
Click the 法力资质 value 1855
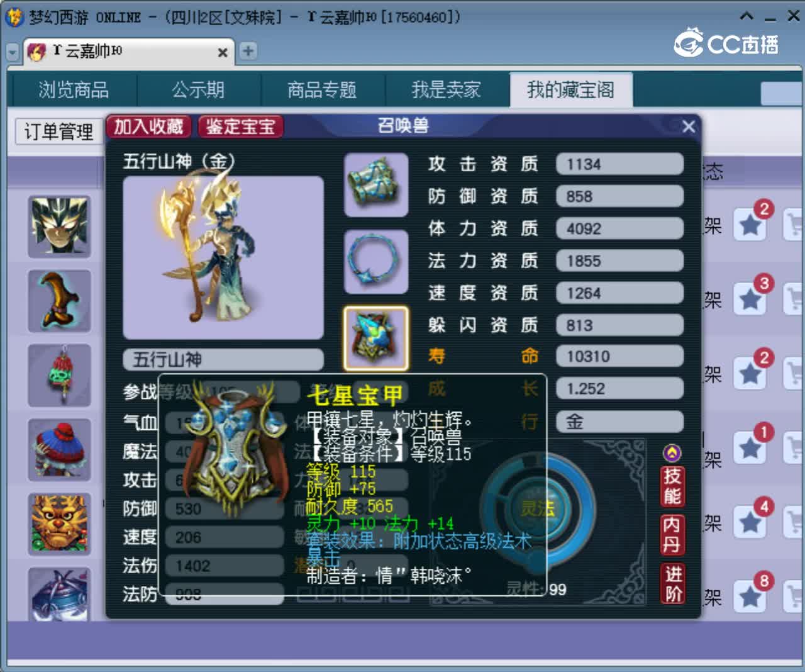619,260
